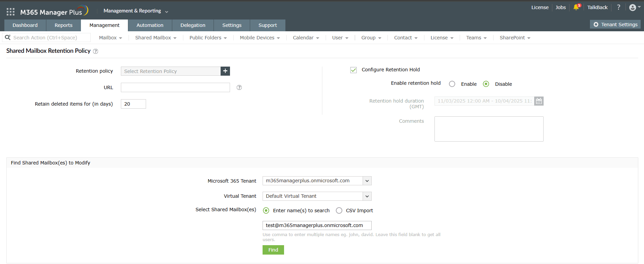Expand the Management & Reporting dropdown

136,11
